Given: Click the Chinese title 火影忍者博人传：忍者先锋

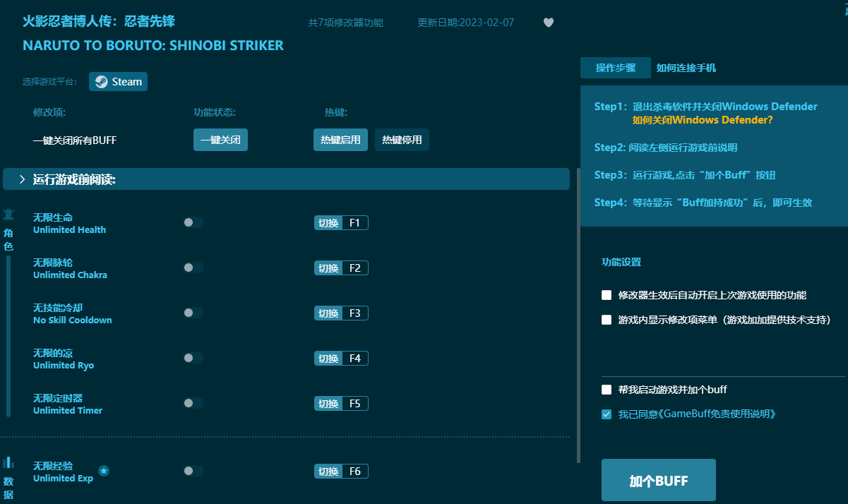Looking at the screenshot, I should click(x=99, y=21).
